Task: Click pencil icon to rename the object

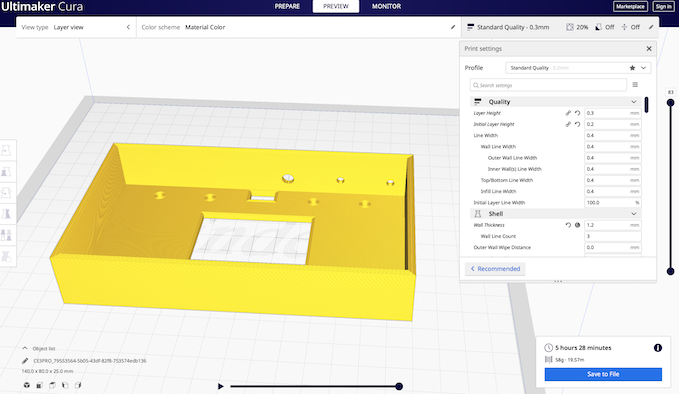Action: (25, 361)
